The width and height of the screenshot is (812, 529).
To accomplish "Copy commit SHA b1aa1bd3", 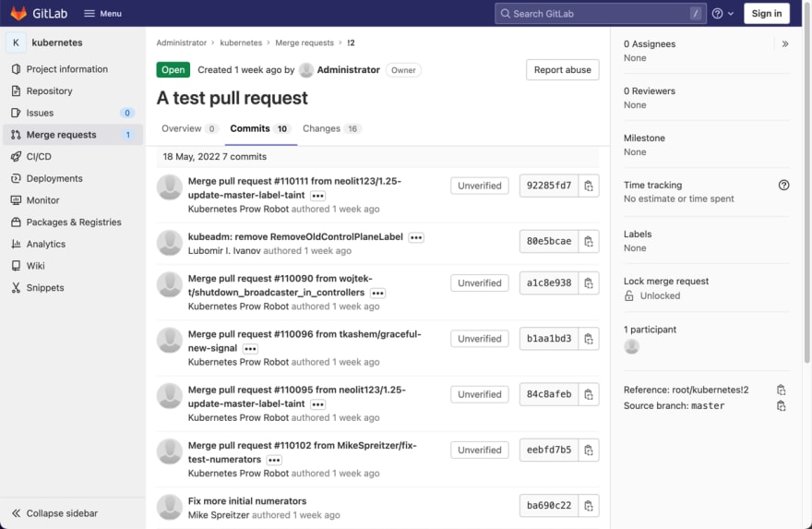I will [589, 338].
